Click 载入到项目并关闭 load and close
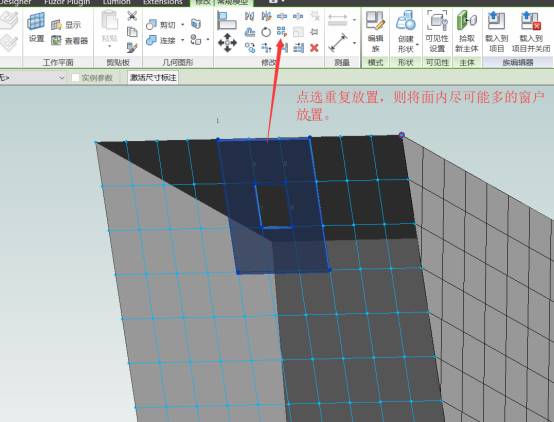554x422 pixels. 531,31
